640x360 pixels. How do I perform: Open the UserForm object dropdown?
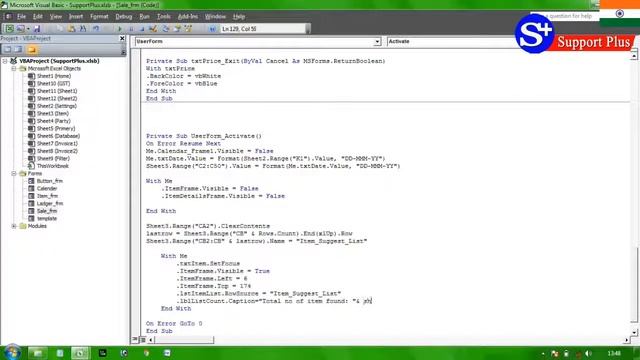click(x=377, y=42)
